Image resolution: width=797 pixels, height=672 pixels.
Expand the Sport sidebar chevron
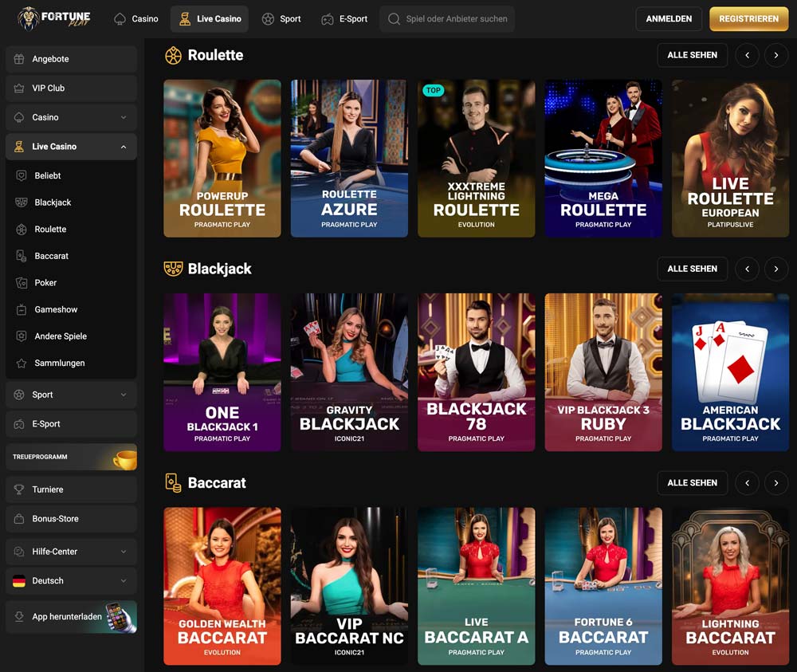click(124, 395)
